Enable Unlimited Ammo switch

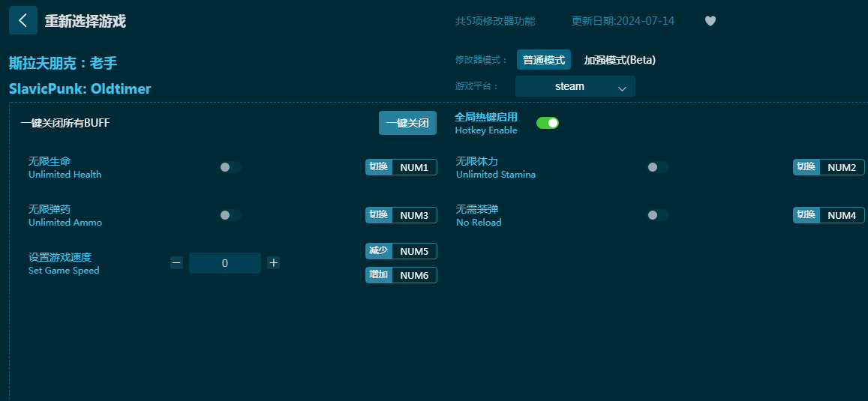(x=230, y=215)
